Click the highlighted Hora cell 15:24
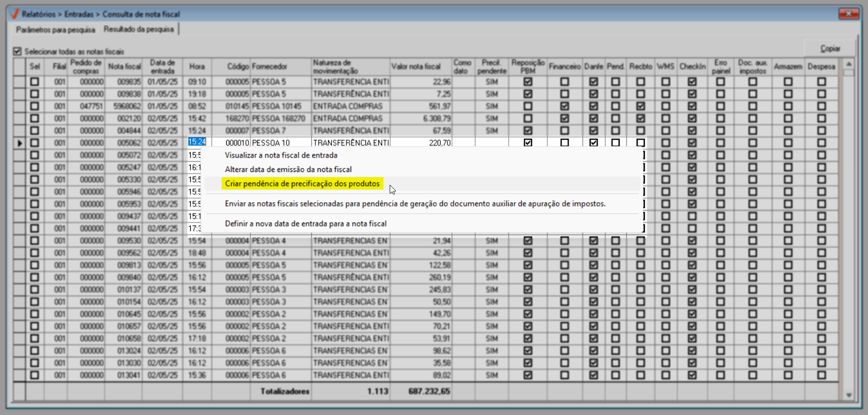Viewport: 868px width, 415px height. [197, 142]
